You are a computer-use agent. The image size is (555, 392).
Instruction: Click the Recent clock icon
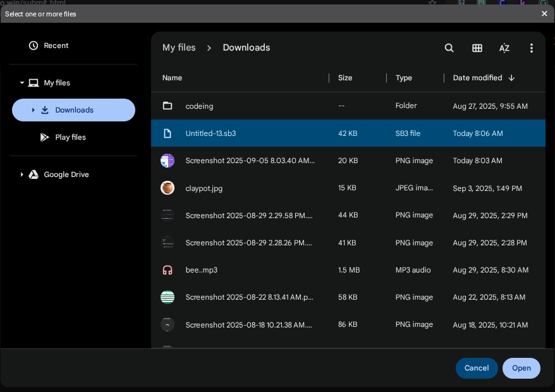tap(34, 46)
